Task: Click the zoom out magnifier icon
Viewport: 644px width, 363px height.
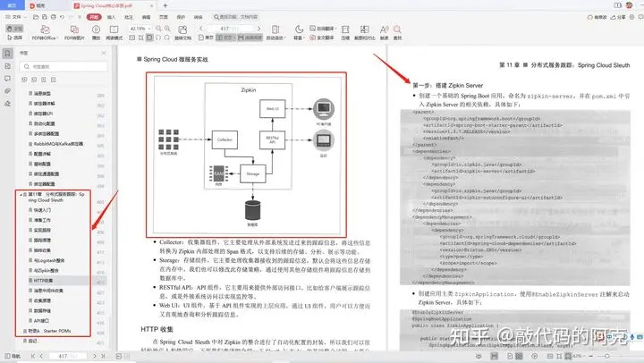Action: tap(158, 29)
